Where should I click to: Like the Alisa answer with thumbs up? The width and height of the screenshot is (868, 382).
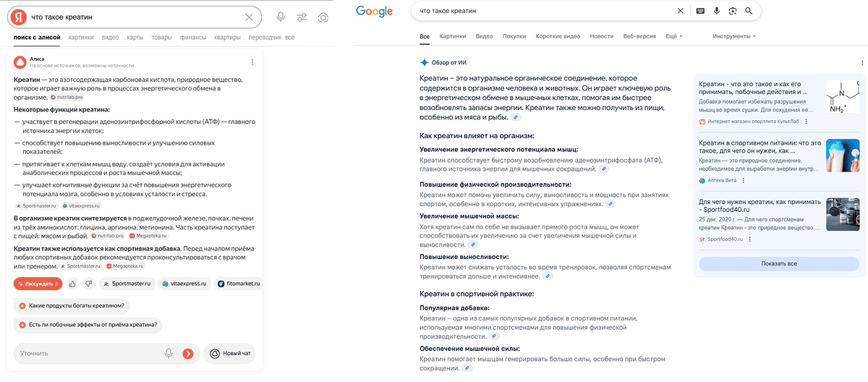[x=73, y=284]
